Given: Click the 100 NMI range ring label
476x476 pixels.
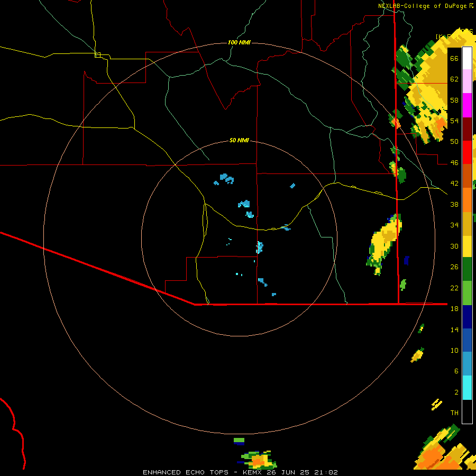Looking at the screenshot, I should 239,42.
